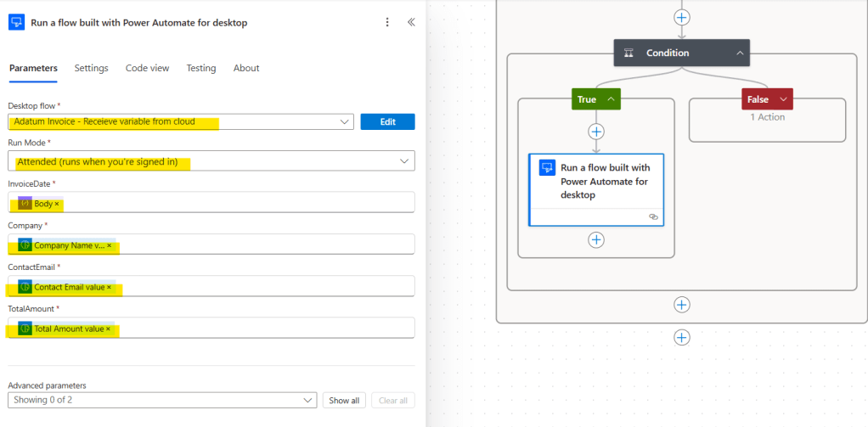
Task: Open the Desktop flow dropdown
Action: pos(345,122)
